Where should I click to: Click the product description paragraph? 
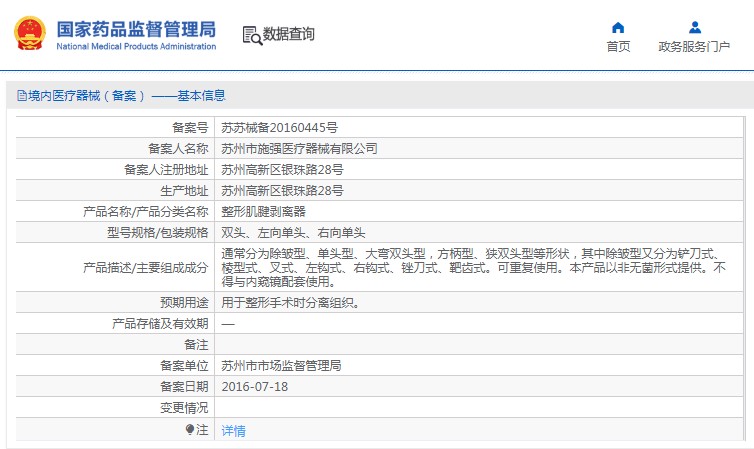[x=474, y=267]
